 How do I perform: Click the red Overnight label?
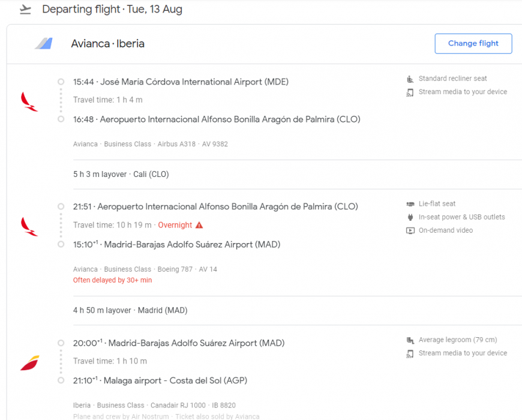[x=175, y=226]
